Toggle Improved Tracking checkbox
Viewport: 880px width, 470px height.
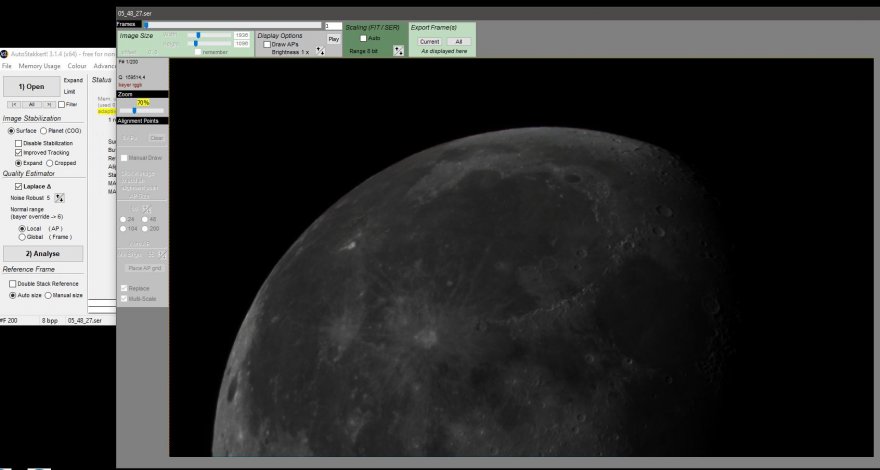coord(19,152)
